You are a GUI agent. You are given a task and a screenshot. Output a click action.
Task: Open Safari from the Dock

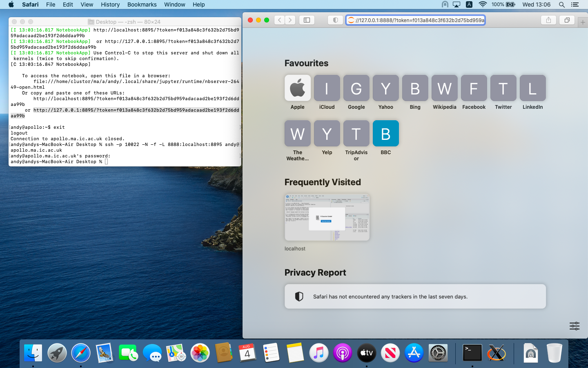(81, 353)
